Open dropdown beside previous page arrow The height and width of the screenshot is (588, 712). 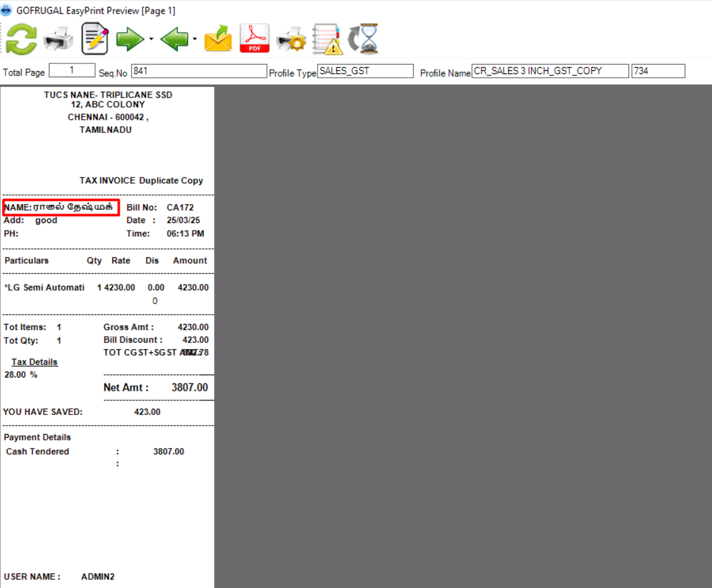pos(195,39)
